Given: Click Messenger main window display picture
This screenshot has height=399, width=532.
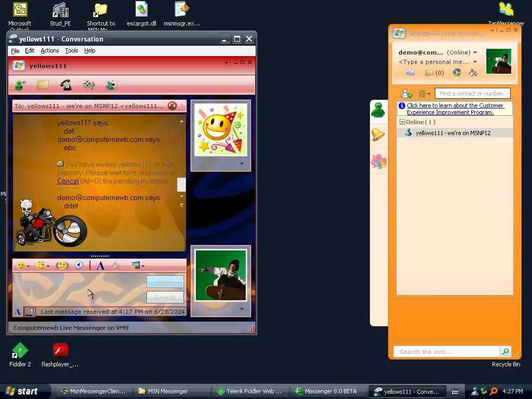Looking at the screenshot, I should point(498,61).
